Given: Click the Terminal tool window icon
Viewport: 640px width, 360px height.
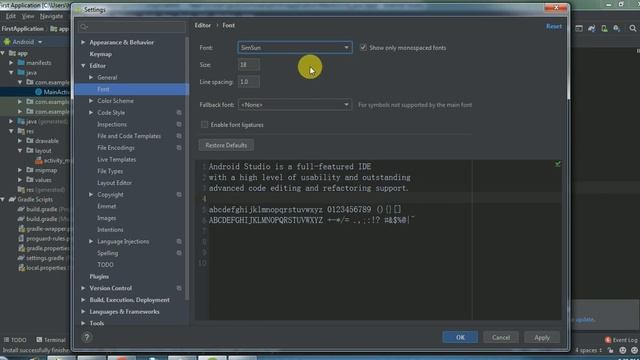Looking at the screenshot, I should (39, 340).
